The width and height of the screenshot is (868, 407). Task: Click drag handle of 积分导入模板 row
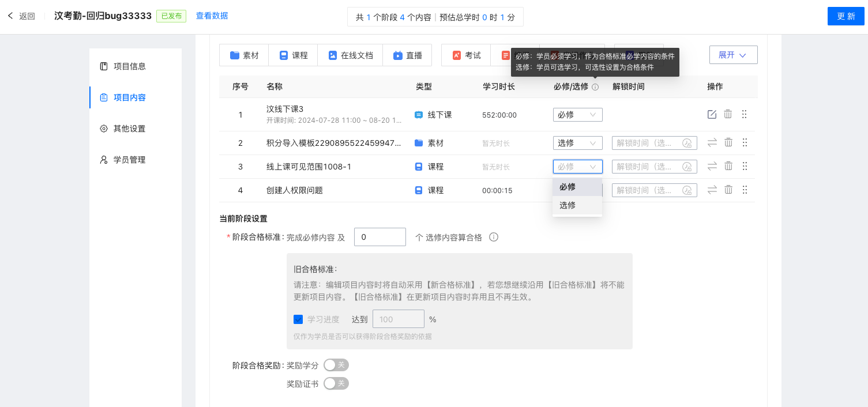coord(745,142)
